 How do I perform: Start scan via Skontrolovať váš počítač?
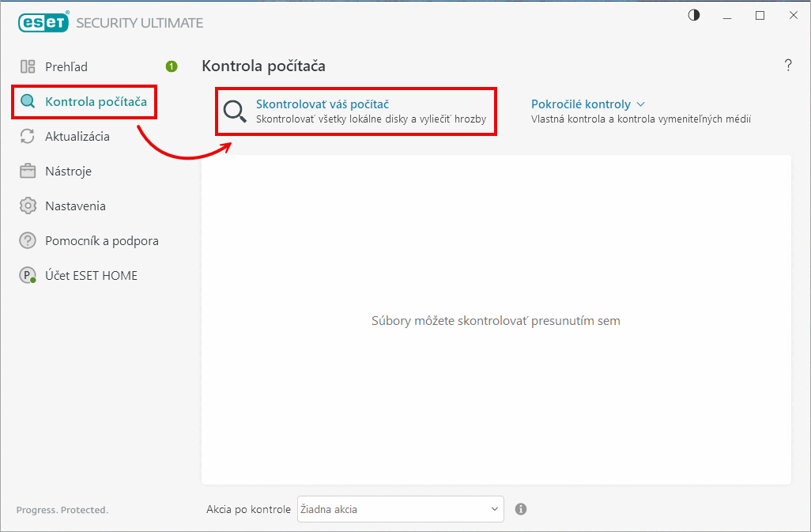click(x=323, y=104)
